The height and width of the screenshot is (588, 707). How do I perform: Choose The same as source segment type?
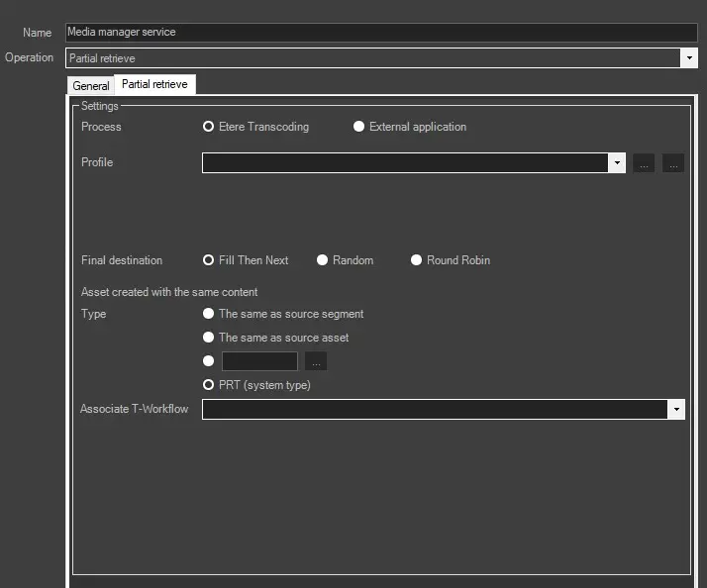point(209,314)
